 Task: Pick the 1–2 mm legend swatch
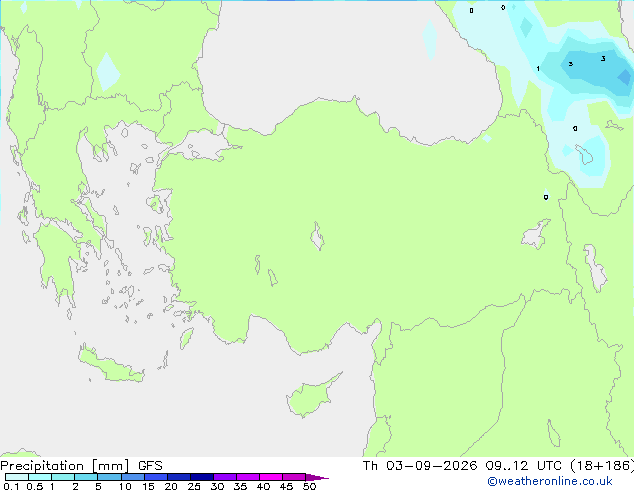coord(63,477)
